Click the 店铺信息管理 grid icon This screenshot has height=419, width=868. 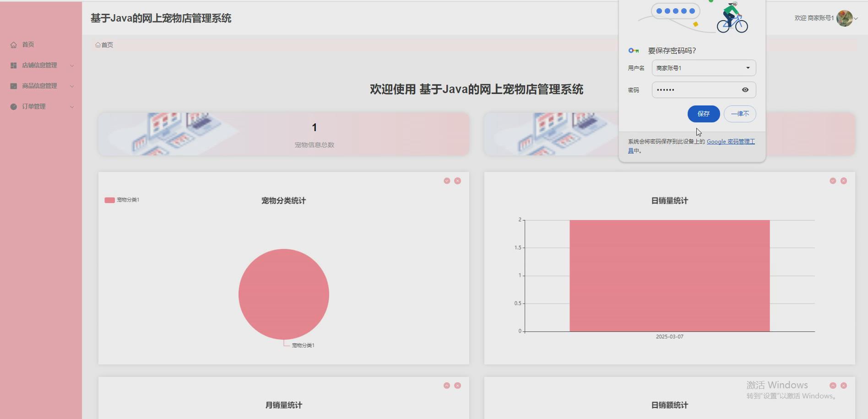[x=13, y=65]
